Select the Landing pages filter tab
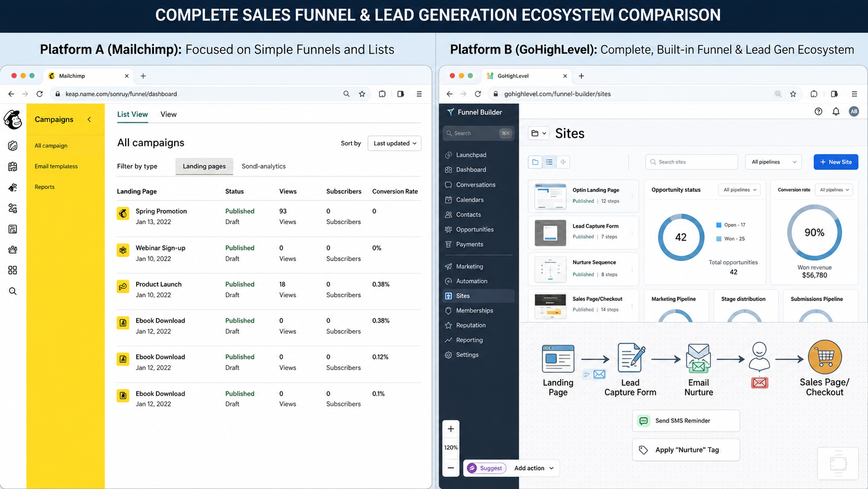Screen dimensions: 868x489 pos(204,166)
